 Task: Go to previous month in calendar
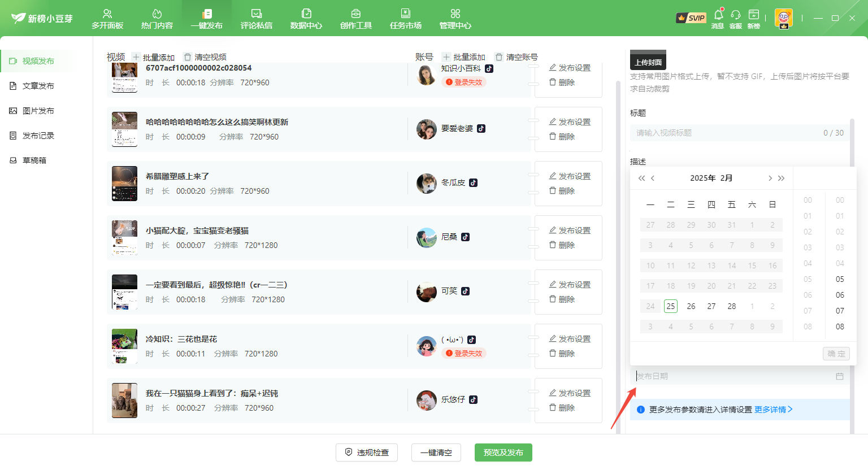click(x=653, y=178)
